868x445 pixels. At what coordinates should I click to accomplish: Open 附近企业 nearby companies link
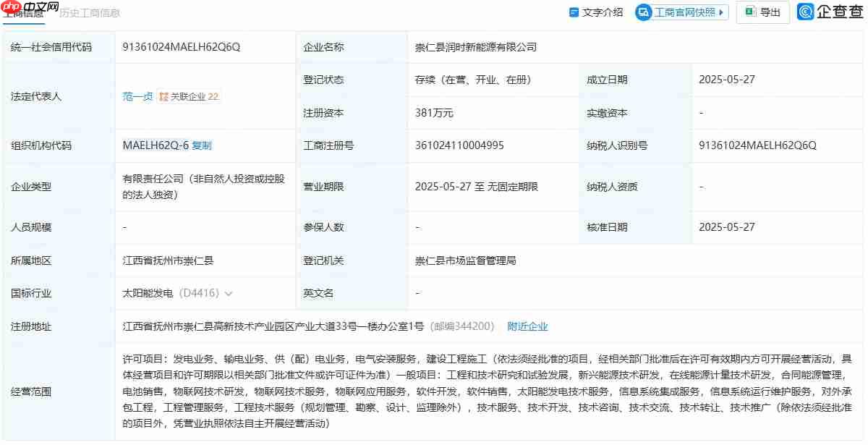tap(529, 326)
